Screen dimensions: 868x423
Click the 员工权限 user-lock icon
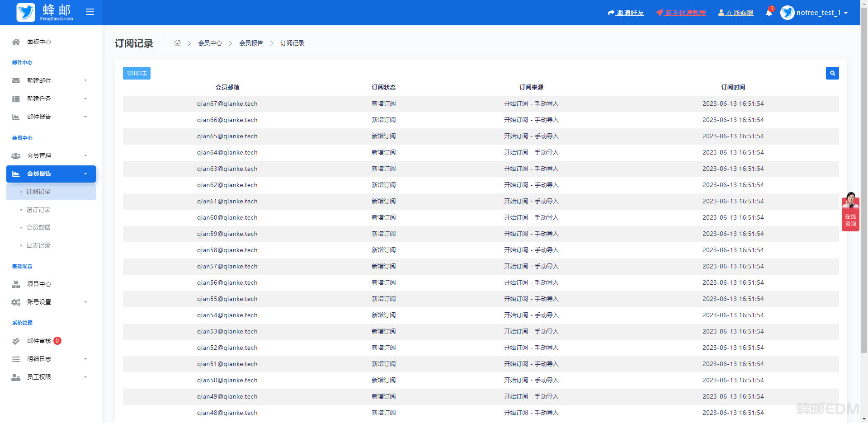(16, 377)
